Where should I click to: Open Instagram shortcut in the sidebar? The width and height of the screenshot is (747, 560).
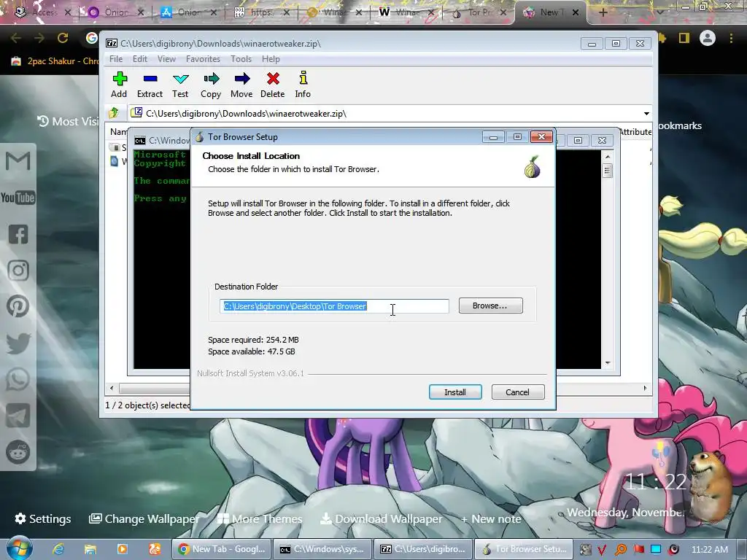click(x=18, y=271)
